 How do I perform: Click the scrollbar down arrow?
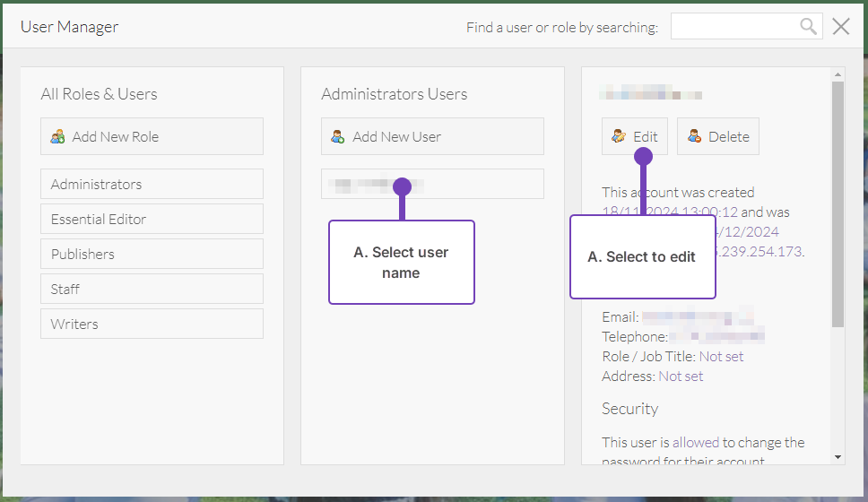838,457
